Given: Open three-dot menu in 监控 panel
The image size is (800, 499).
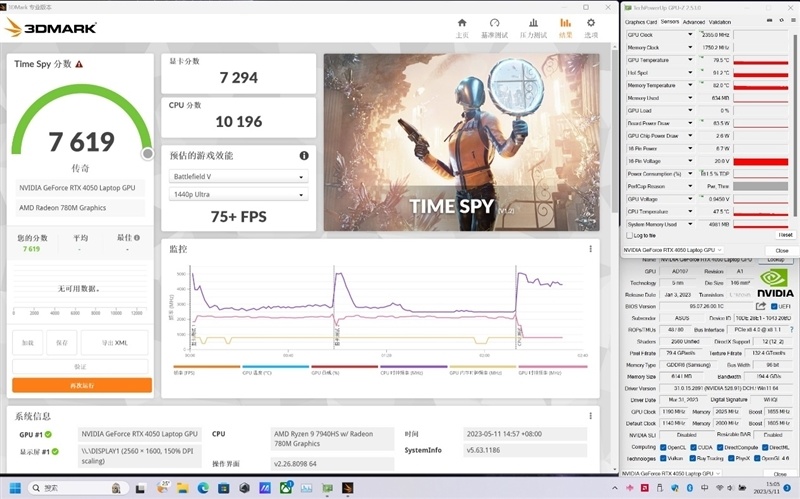Looking at the screenshot, I should click(x=590, y=249).
